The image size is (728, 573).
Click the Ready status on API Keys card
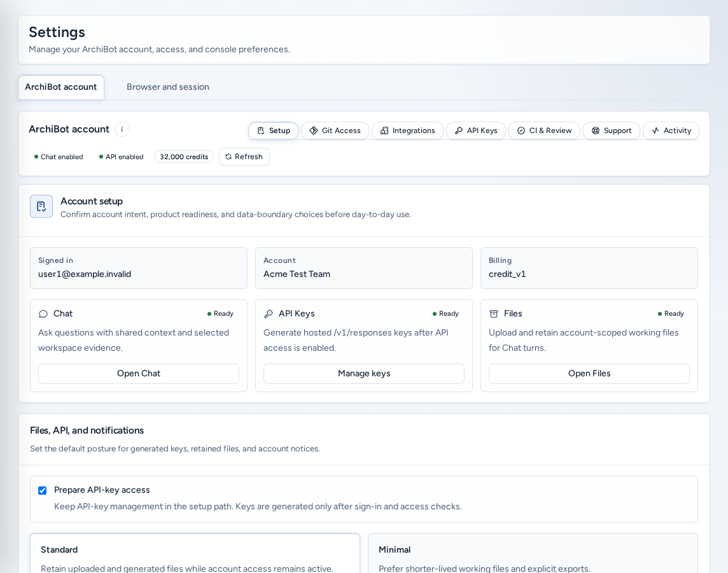(445, 314)
